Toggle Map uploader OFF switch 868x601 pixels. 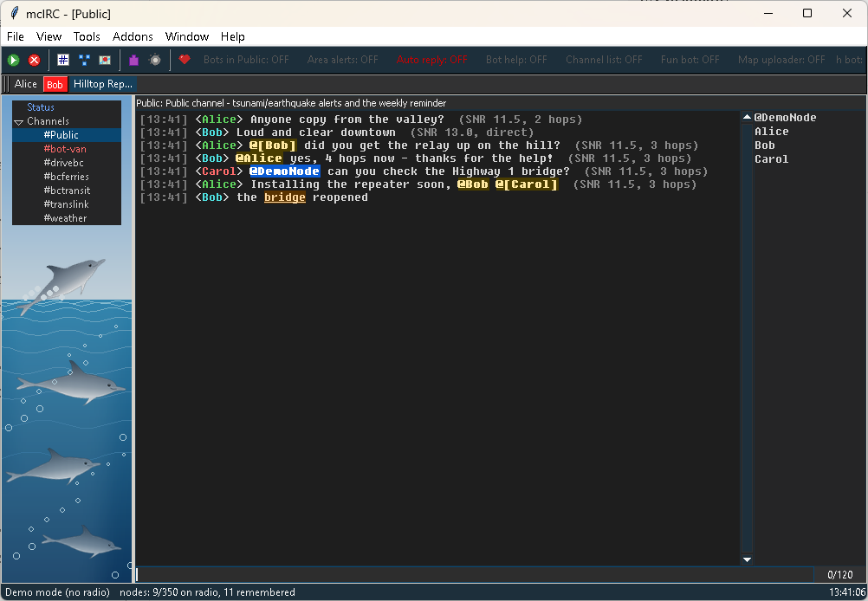point(781,59)
